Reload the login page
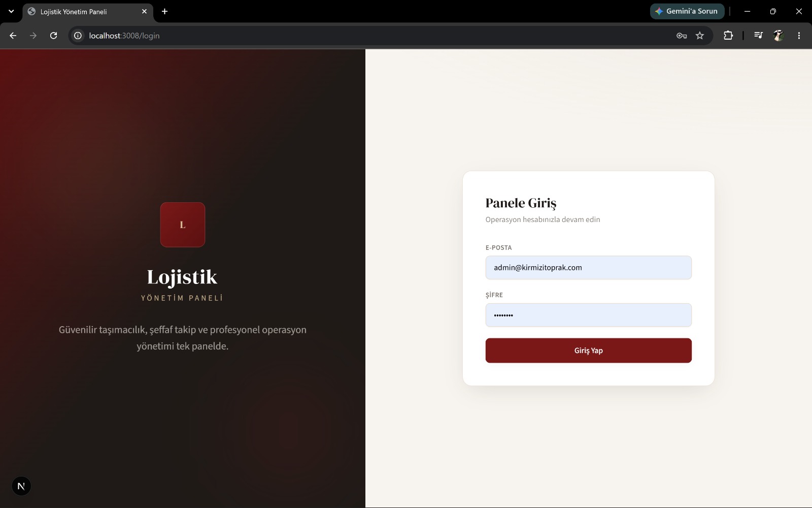 (x=53, y=36)
